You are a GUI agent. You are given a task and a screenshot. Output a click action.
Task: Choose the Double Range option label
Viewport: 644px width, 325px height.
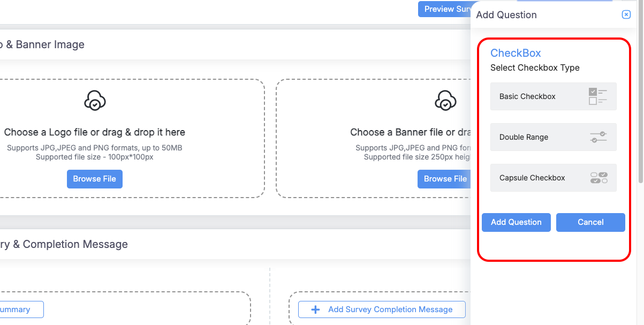click(524, 137)
